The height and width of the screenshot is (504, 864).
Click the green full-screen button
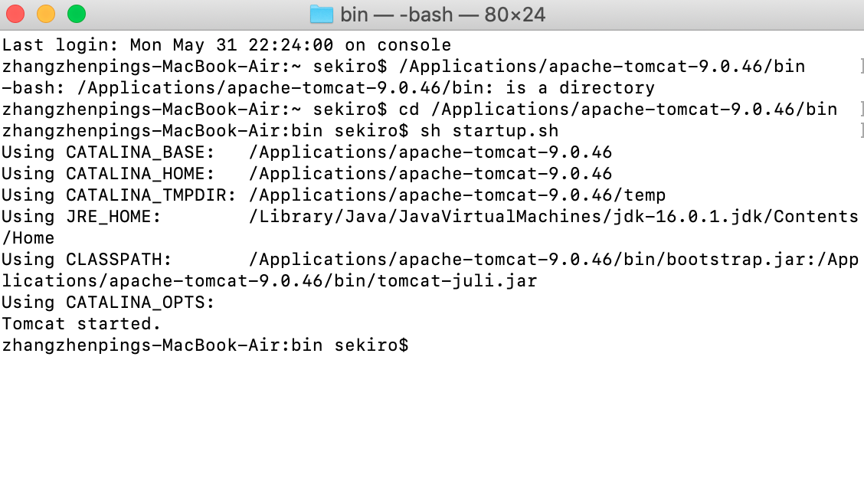point(74,14)
